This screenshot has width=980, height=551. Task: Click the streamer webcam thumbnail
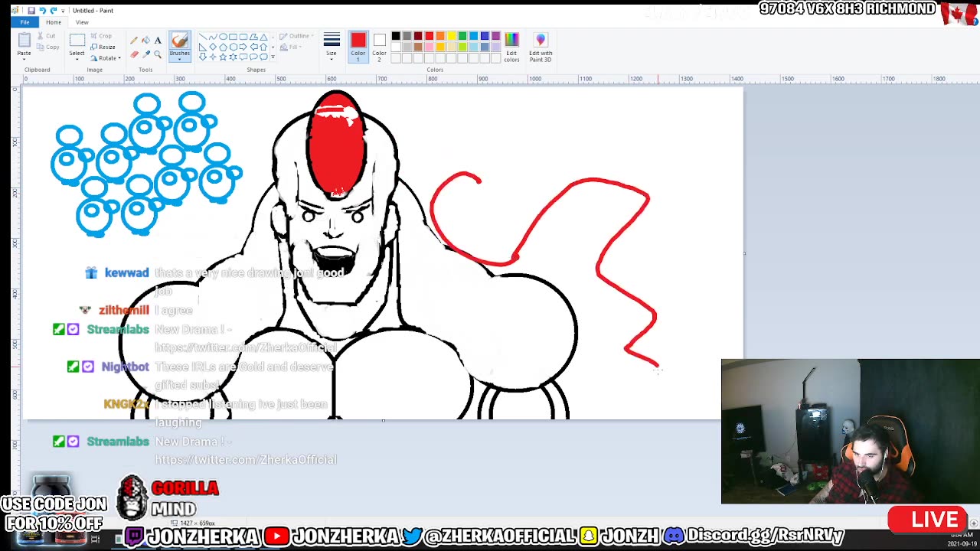[850, 432]
